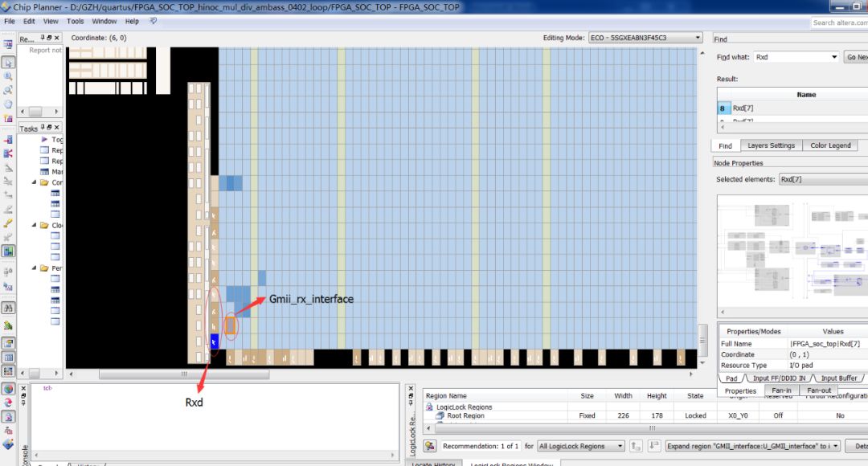Select the Hand pan tool
868x466 pixels.
pyautogui.click(x=8, y=104)
